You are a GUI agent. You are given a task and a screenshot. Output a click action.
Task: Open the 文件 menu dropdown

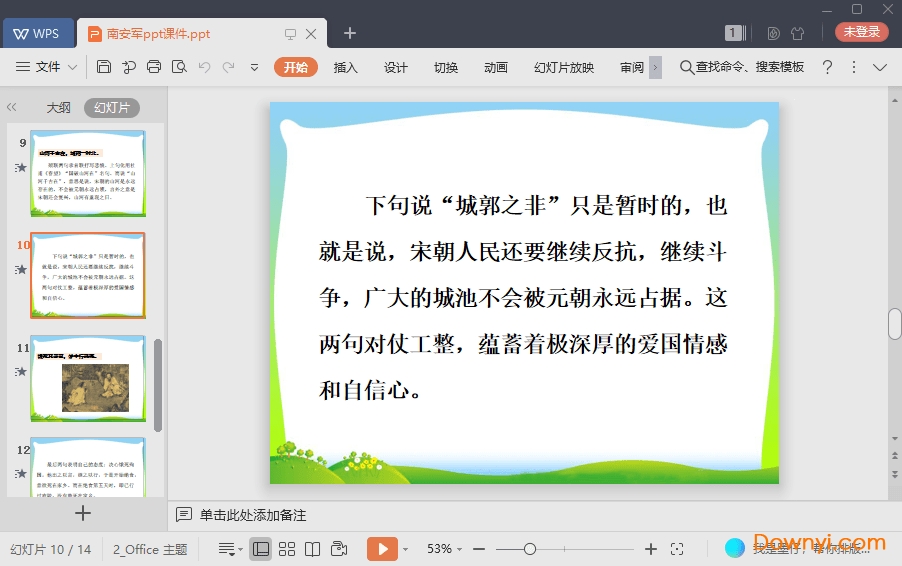point(47,67)
